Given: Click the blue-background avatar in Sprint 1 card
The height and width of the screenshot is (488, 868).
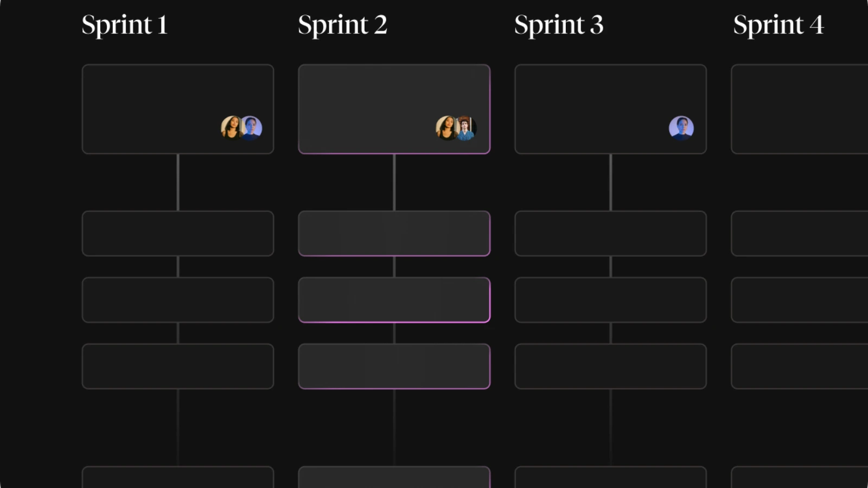Looking at the screenshot, I should 251,128.
